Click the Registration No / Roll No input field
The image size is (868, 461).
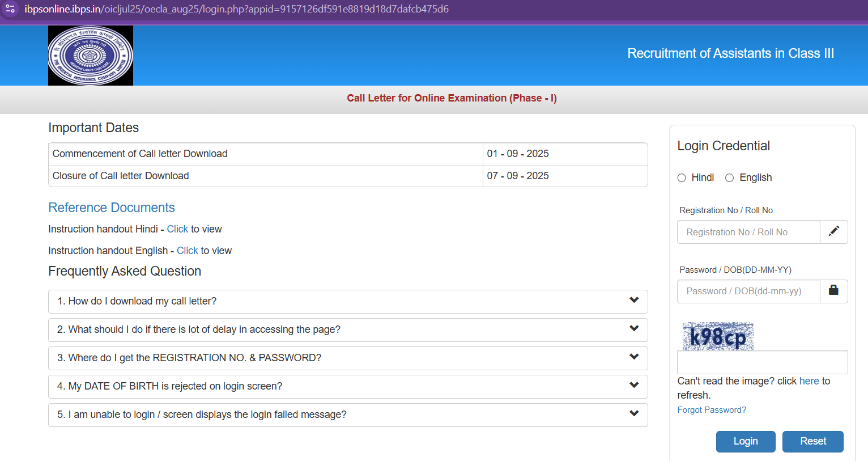[x=748, y=231]
